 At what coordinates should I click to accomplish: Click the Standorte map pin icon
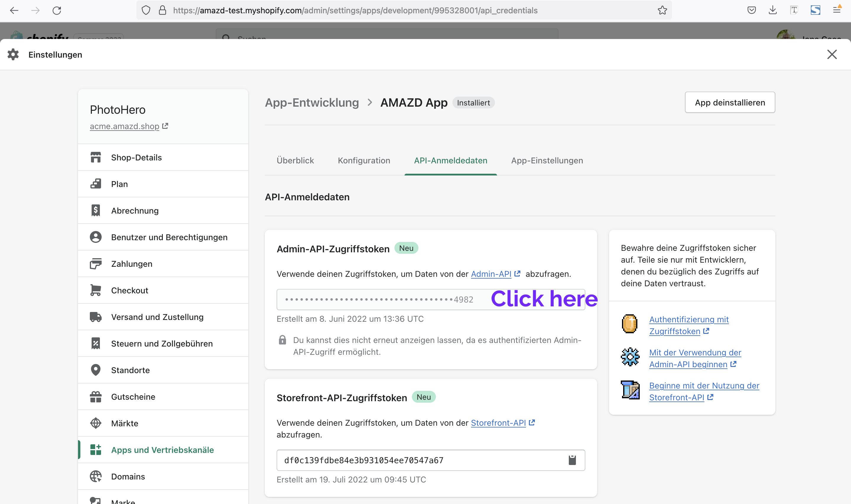[96, 370]
